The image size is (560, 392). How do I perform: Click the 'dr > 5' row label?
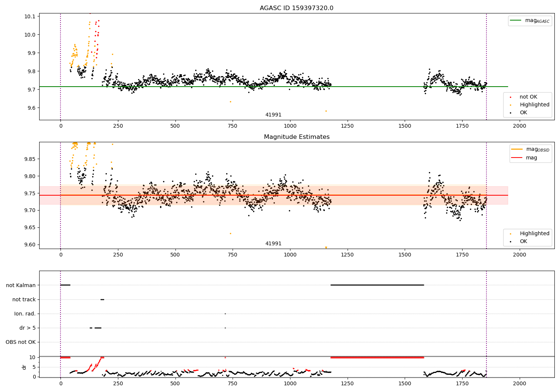pyautogui.click(x=28, y=328)
